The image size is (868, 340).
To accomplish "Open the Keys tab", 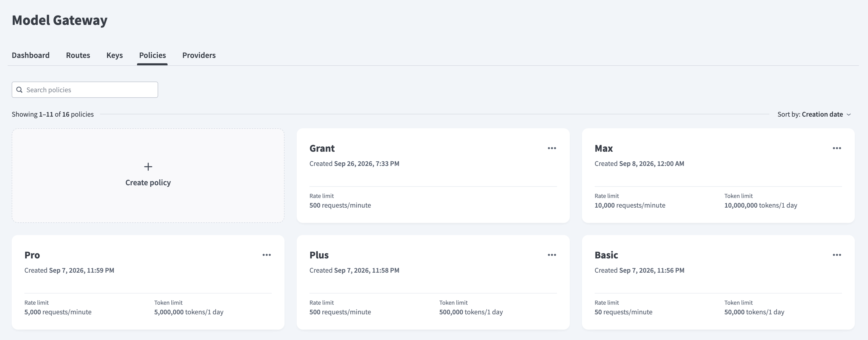I will coord(115,55).
